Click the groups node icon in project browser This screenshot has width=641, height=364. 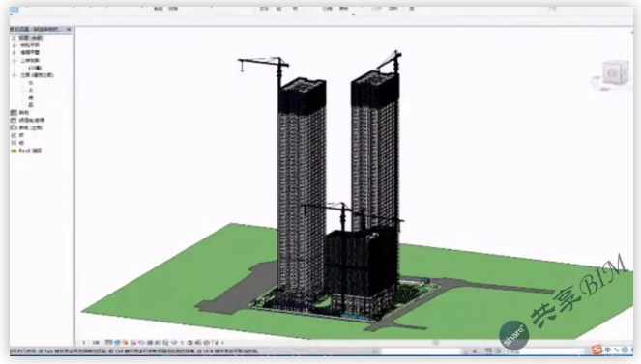coord(14,143)
